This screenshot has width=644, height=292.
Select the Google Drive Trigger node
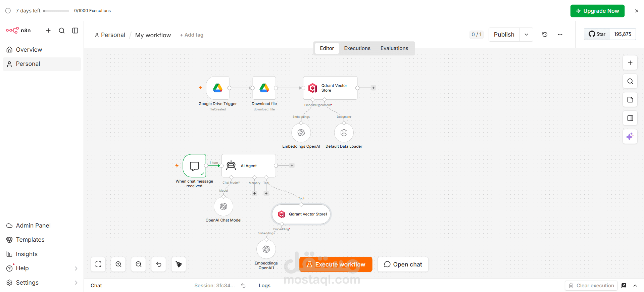(x=218, y=88)
